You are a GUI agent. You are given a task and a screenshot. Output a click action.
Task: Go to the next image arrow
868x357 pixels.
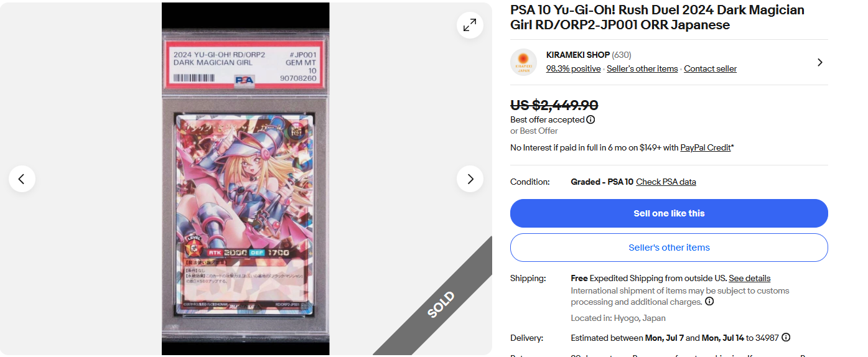(470, 179)
